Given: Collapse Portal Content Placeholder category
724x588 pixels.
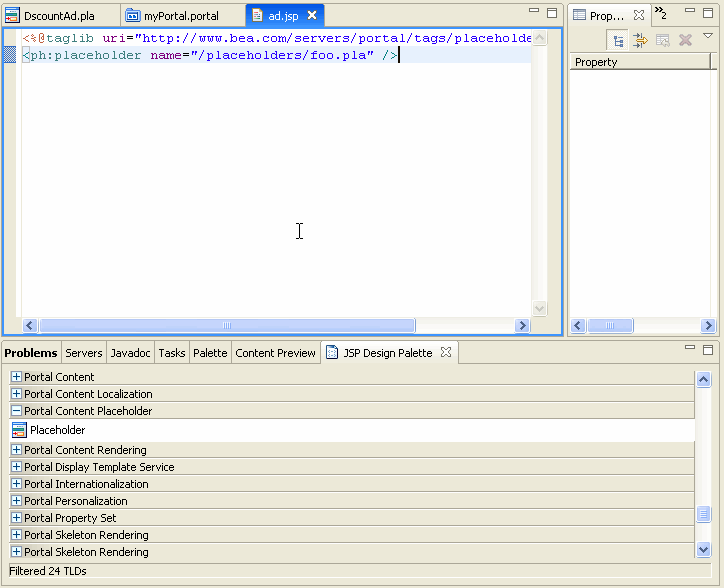Looking at the screenshot, I should click(x=16, y=411).
